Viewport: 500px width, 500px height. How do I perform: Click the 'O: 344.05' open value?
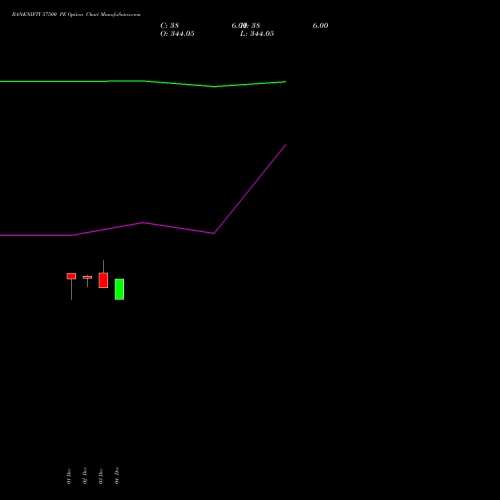(x=177, y=34)
